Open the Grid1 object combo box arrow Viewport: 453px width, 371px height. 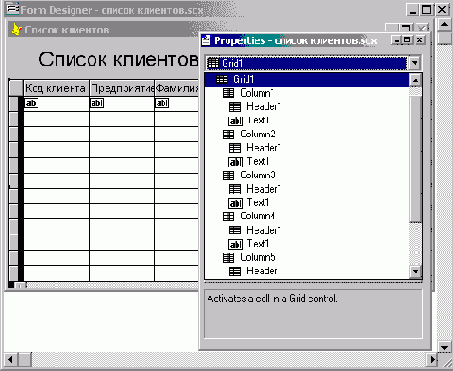tap(414, 63)
